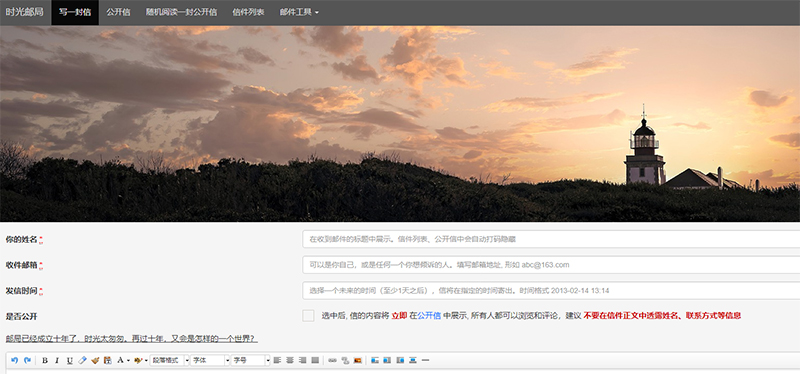Click the insert image icon
Image resolution: width=800 pixels, height=374 pixels.
coord(358,360)
